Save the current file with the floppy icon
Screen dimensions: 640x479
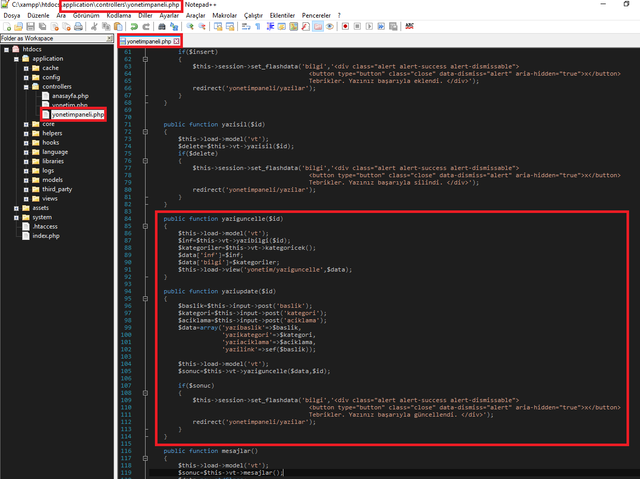pyautogui.click(x=30, y=27)
